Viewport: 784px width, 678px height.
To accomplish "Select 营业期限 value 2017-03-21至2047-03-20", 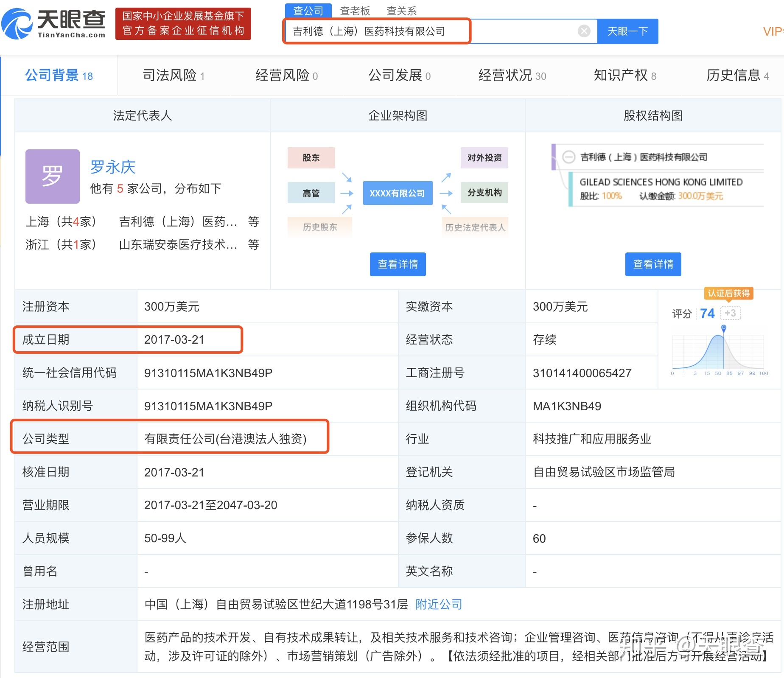I will [211, 504].
